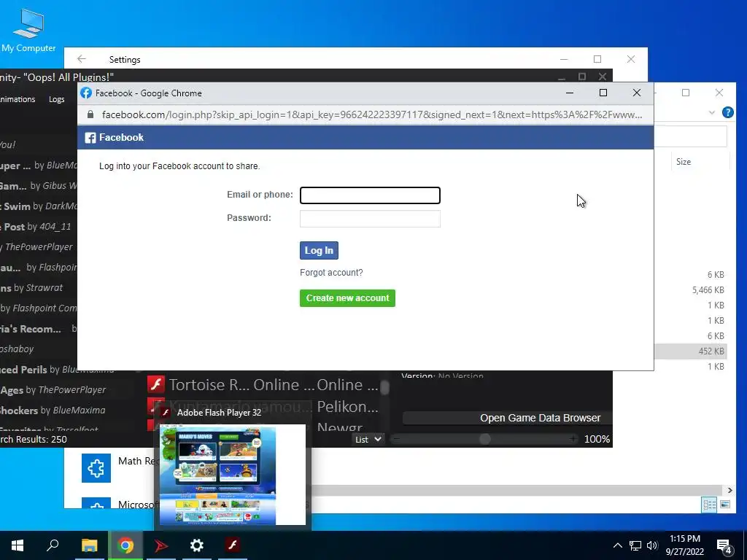Click the help question mark in File Explorer

(x=727, y=112)
